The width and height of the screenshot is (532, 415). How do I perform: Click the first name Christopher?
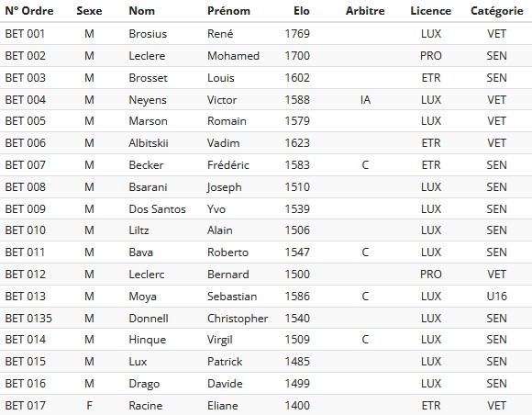coord(238,319)
